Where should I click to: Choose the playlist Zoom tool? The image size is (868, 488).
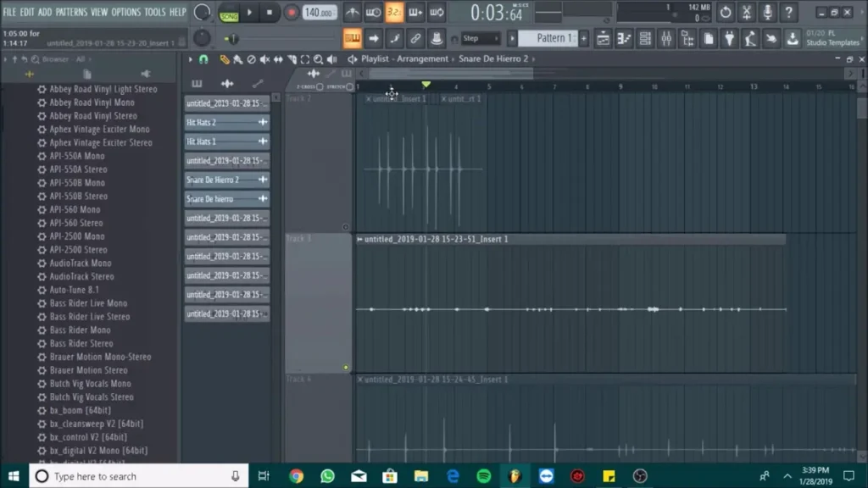click(x=318, y=59)
